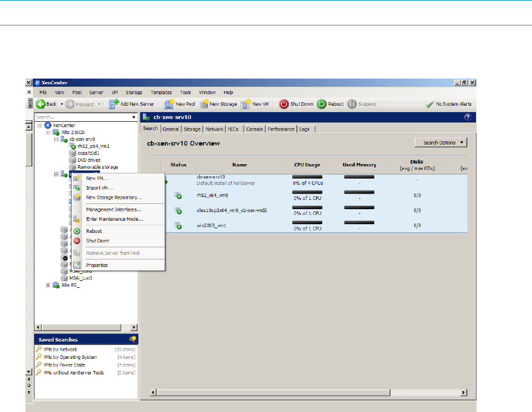The height and width of the screenshot is (412, 532).
Task: Click the sles10sp2x64_vm0 status icon
Action: pyautogui.click(x=178, y=210)
